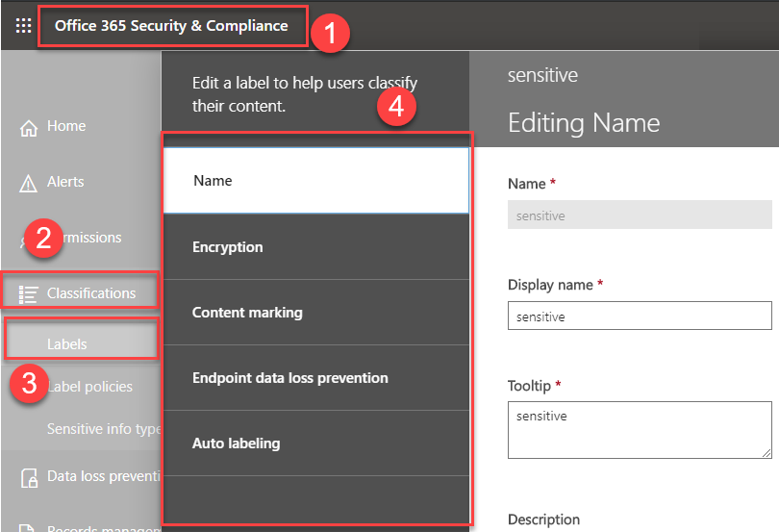Click the Display name text field
Viewport: 779px width, 532px height.
pos(639,316)
